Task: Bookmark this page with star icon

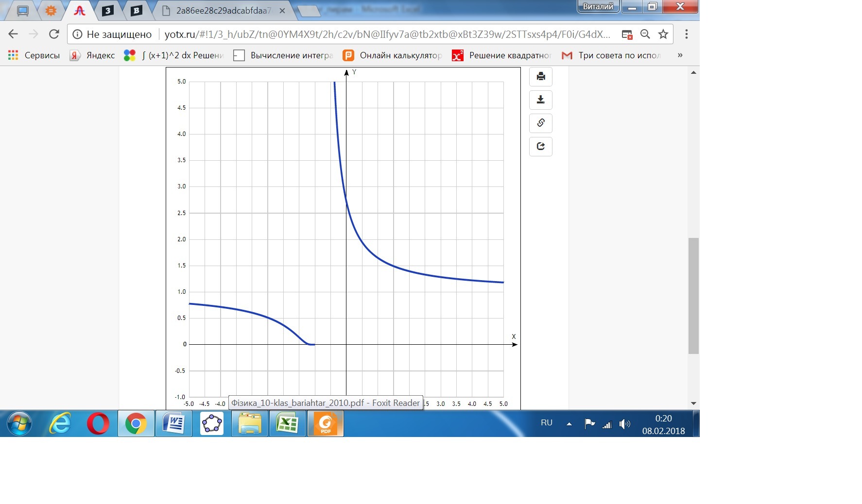Action: pos(663,34)
